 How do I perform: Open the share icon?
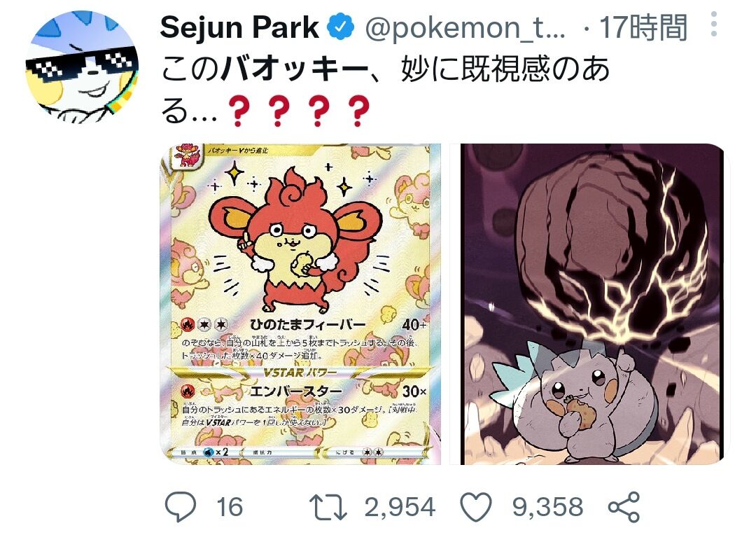(x=624, y=506)
